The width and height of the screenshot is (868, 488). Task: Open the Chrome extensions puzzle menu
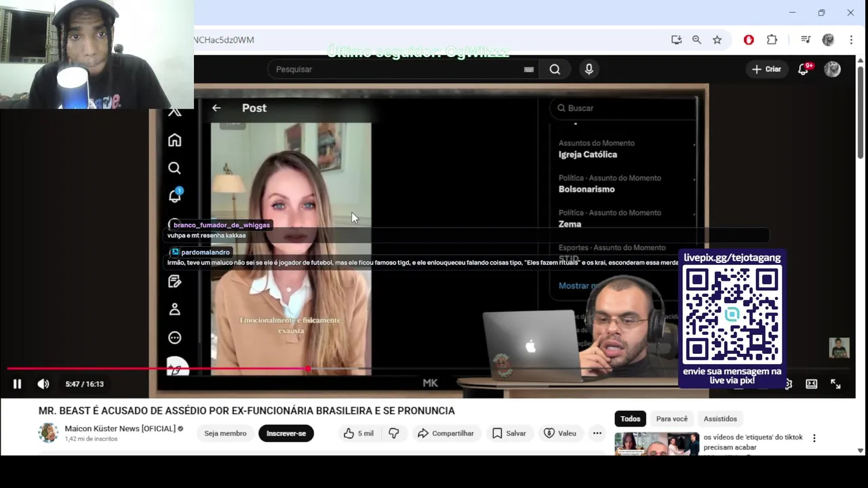pyautogui.click(x=772, y=40)
